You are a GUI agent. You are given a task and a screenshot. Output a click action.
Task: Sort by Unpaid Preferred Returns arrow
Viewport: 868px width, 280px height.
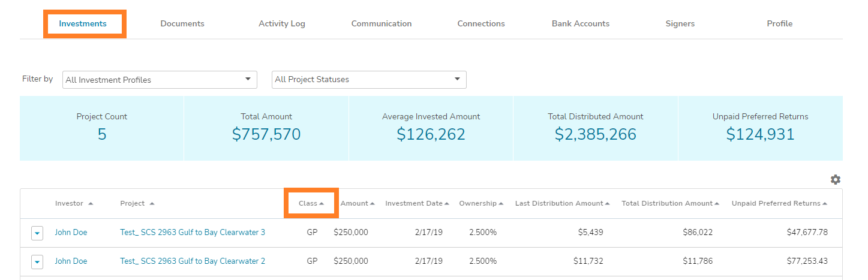pos(825,204)
